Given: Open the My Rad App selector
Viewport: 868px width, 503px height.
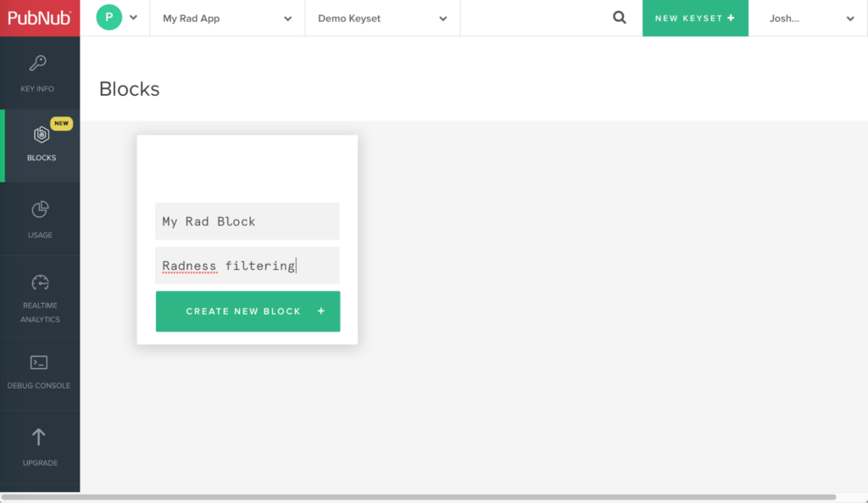Looking at the screenshot, I should pos(226,17).
